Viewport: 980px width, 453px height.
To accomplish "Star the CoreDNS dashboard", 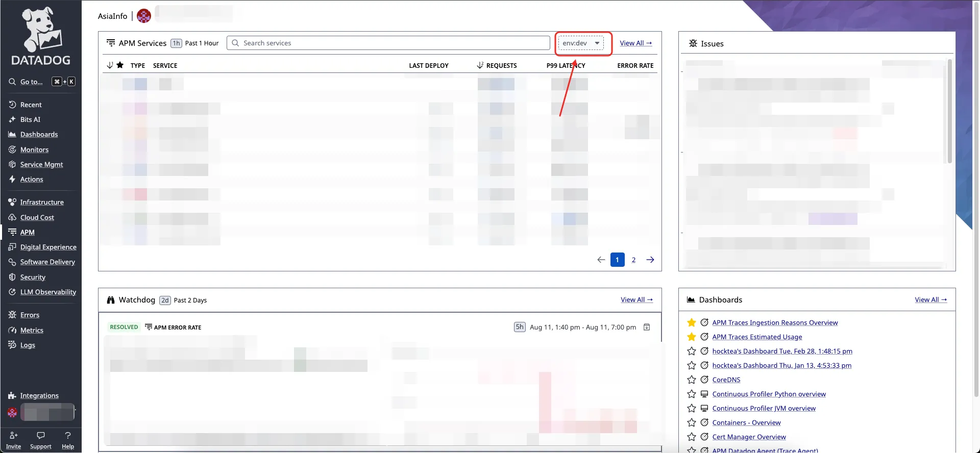I will click(x=692, y=380).
